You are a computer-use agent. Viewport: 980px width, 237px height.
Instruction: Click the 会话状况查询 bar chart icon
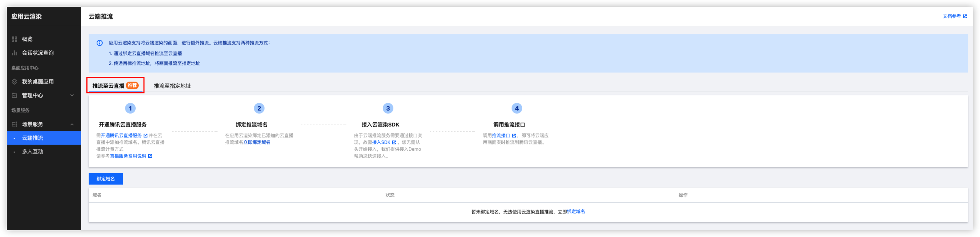pyautogui.click(x=14, y=53)
